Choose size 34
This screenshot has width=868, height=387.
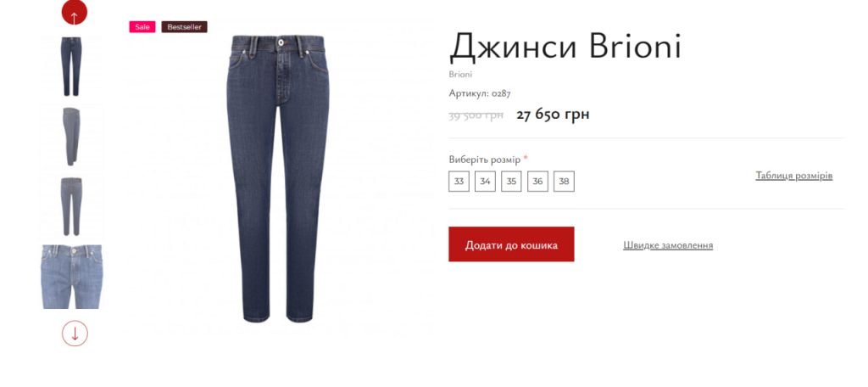point(485,182)
